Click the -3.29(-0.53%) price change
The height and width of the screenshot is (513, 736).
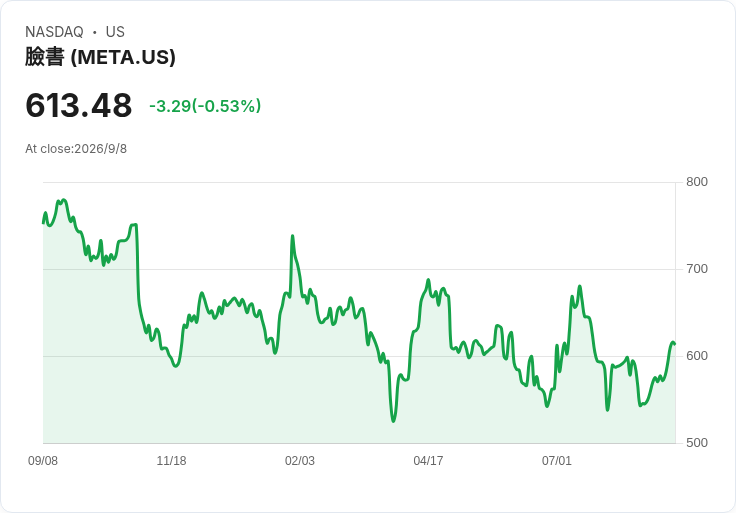coord(205,106)
